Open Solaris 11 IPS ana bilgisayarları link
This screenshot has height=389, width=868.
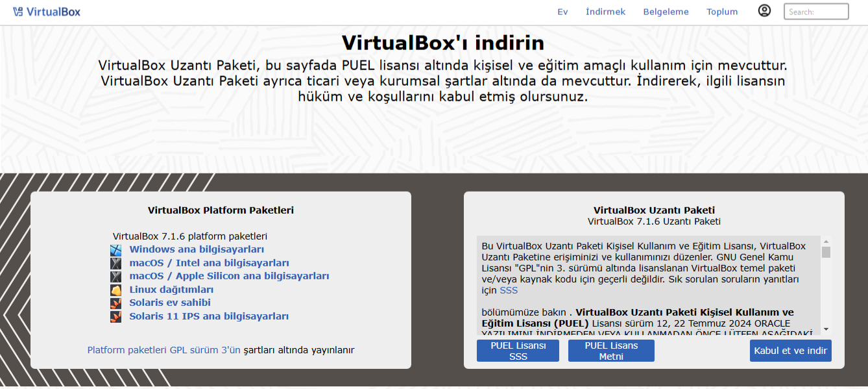click(x=209, y=316)
